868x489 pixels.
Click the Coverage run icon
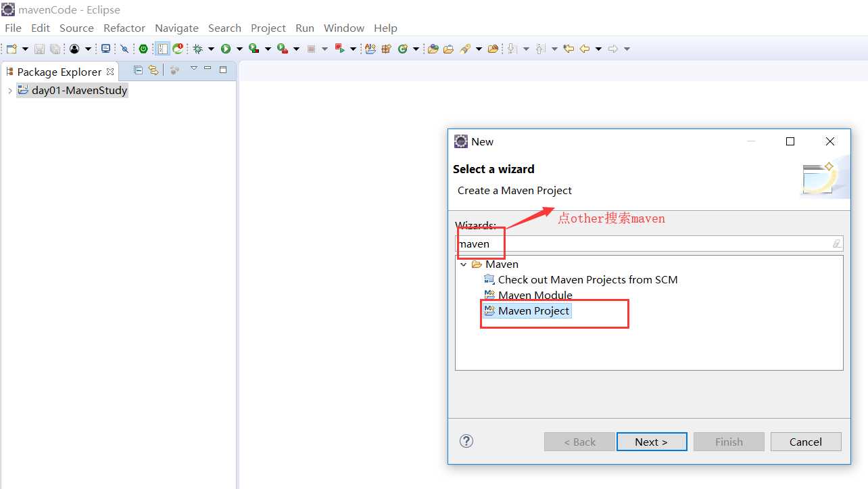[x=254, y=49]
